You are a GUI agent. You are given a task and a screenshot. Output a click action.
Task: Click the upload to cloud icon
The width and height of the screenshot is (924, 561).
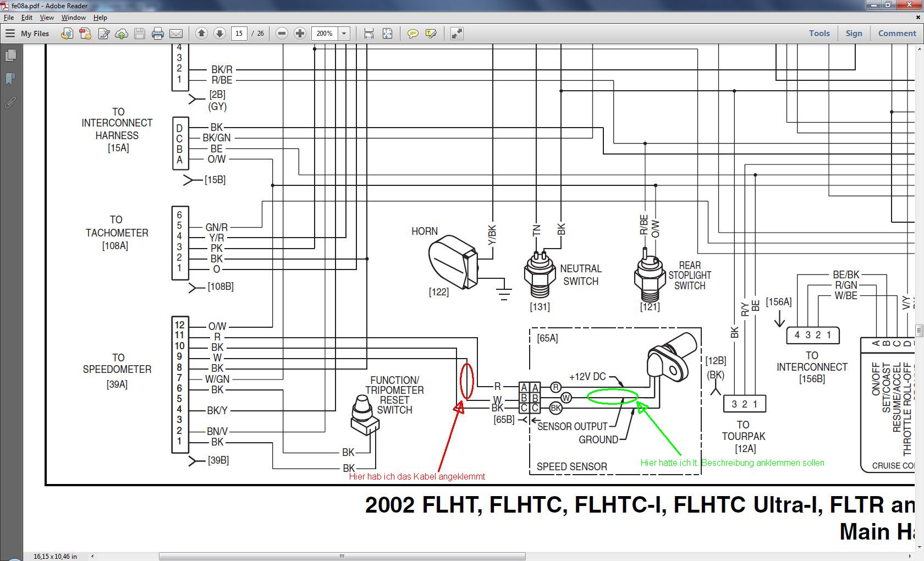click(x=122, y=34)
